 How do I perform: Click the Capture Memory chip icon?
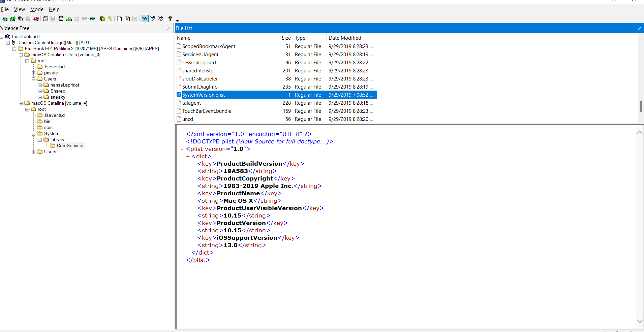pos(92,19)
